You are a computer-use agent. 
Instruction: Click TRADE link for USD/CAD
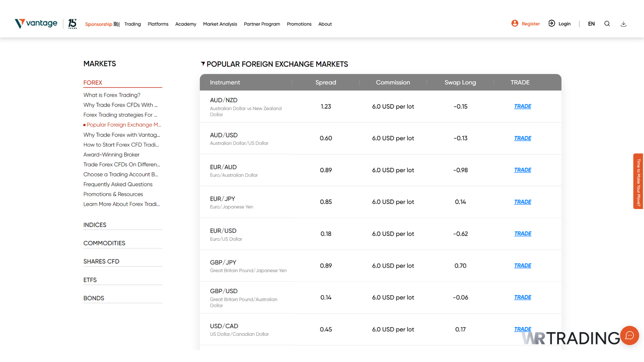click(523, 329)
